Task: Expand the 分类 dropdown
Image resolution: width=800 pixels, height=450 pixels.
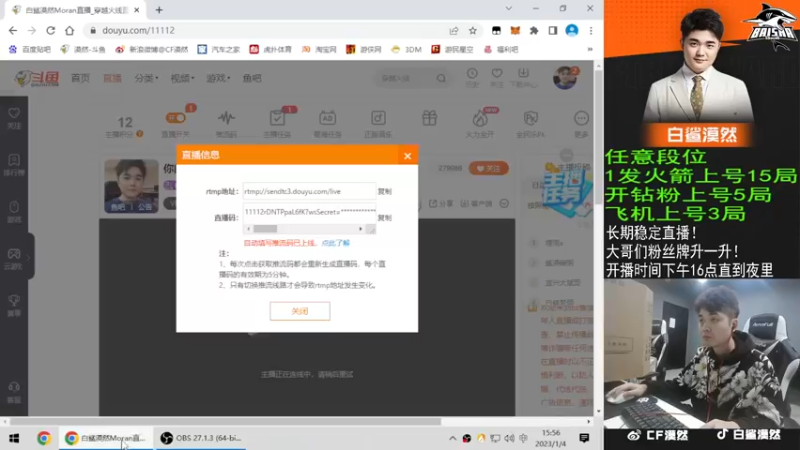Action: (x=146, y=78)
